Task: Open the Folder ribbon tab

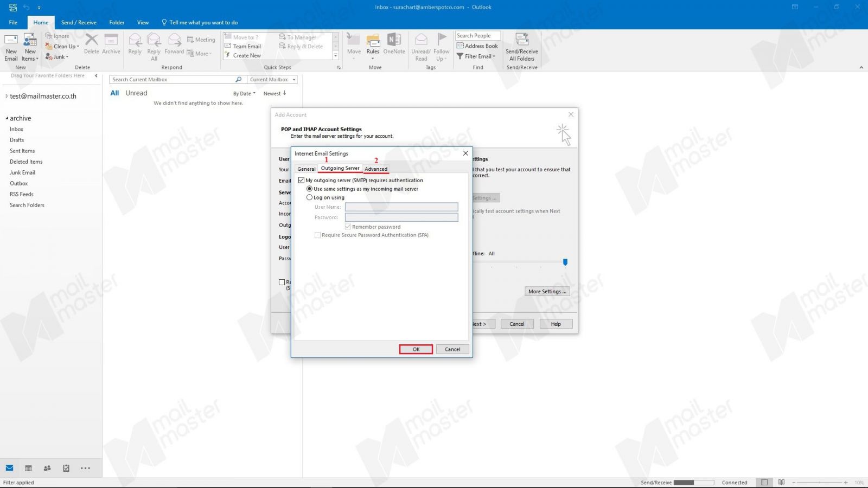Action: tap(117, 23)
